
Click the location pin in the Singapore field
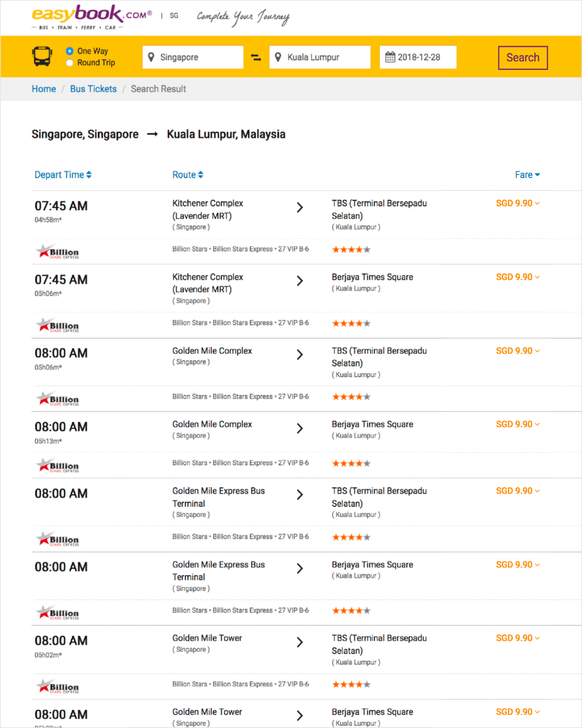(x=151, y=57)
